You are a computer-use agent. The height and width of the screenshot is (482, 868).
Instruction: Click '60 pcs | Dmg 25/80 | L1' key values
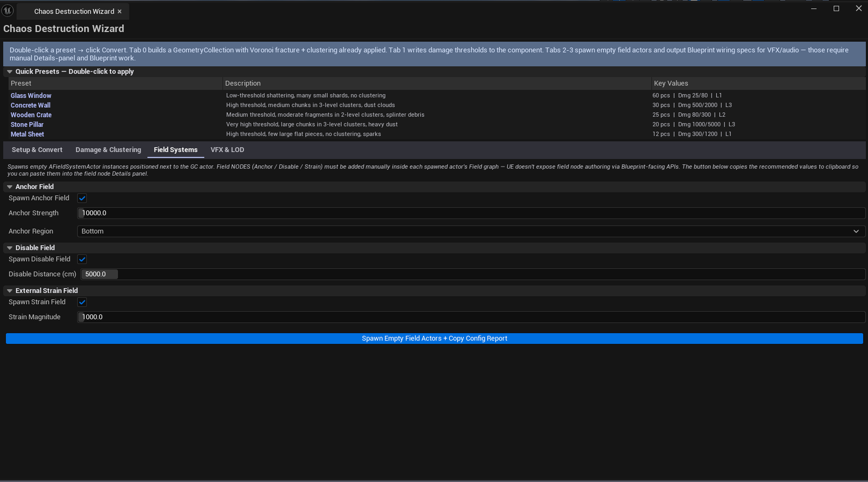[687, 95]
